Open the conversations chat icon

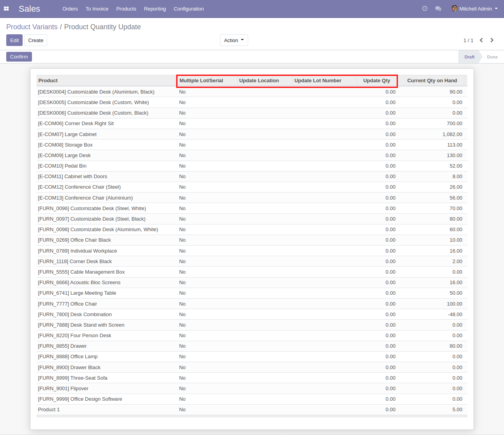(438, 9)
